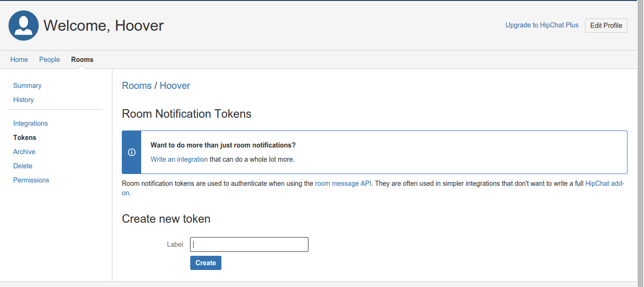Open the Archive room option
This screenshot has width=644, height=287.
[x=25, y=152]
